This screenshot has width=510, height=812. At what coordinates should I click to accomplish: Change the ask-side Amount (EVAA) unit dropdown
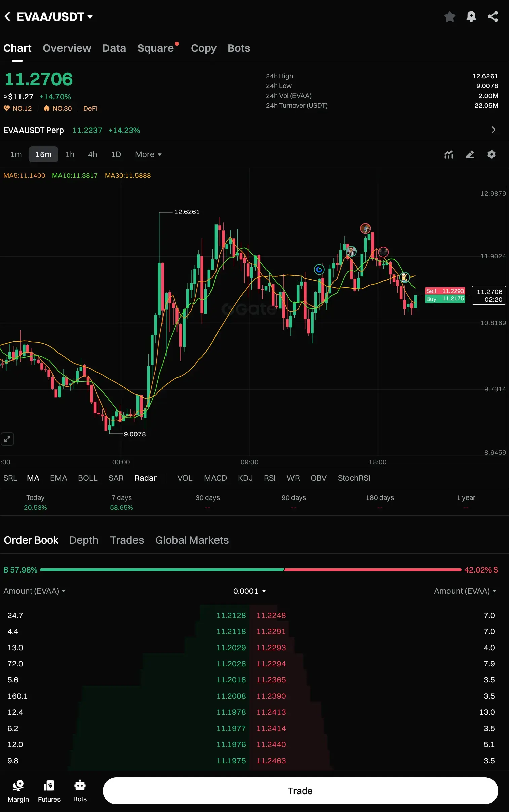click(x=465, y=591)
